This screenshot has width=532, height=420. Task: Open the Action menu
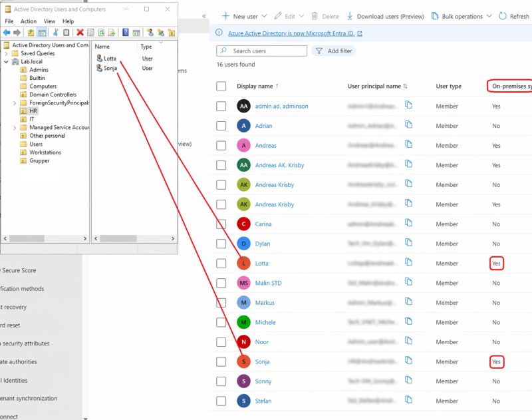(x=29, y=21)
